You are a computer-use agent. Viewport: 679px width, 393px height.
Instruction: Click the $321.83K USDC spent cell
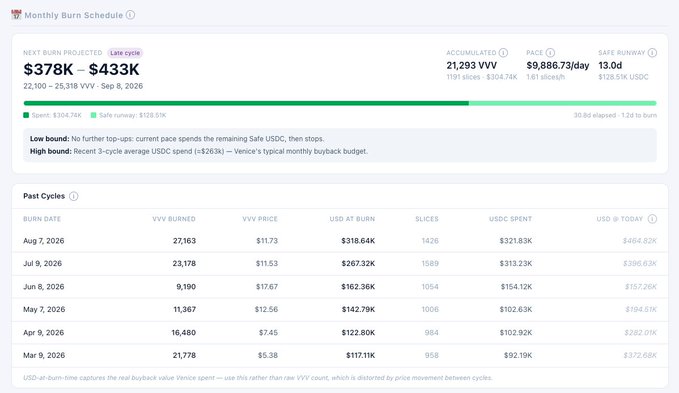click(516, 241)
